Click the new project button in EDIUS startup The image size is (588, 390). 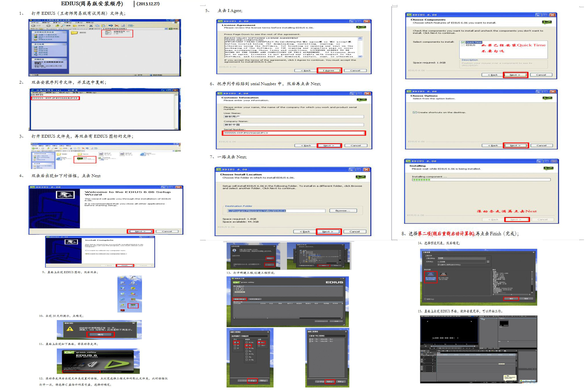(239, 299)
